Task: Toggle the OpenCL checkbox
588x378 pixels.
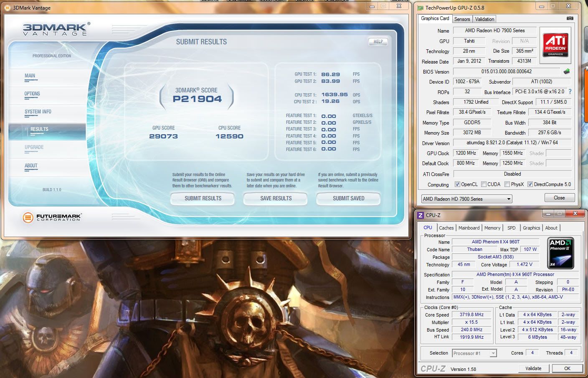Action: coord(457,184)
